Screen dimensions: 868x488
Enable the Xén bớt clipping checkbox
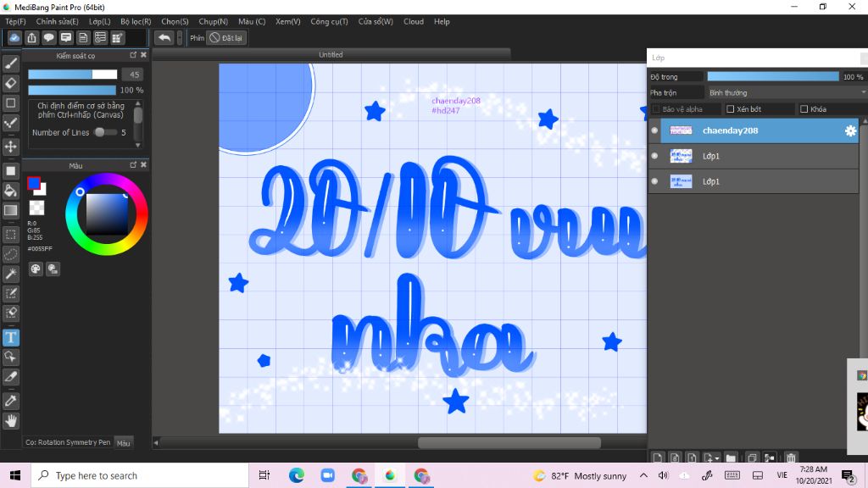(x=730, y=109)
